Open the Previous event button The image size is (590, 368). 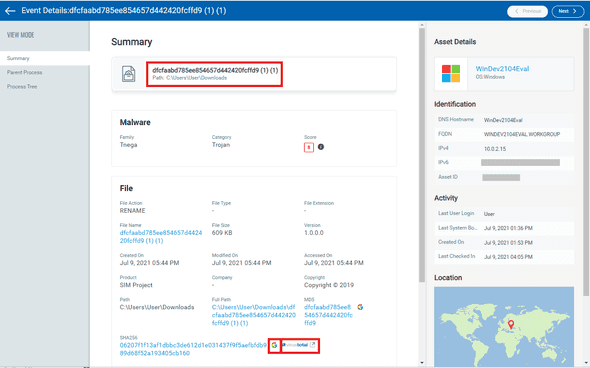(527, 11)
